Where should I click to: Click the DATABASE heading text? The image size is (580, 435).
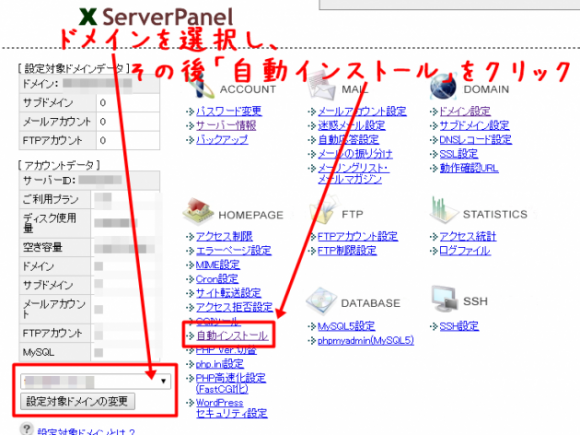pos(370,303)
